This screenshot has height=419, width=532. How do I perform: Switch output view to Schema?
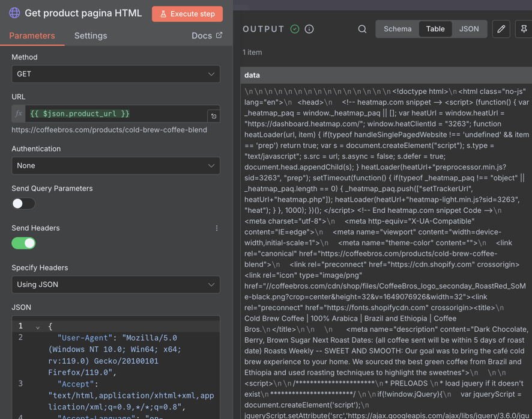point(397,29)
